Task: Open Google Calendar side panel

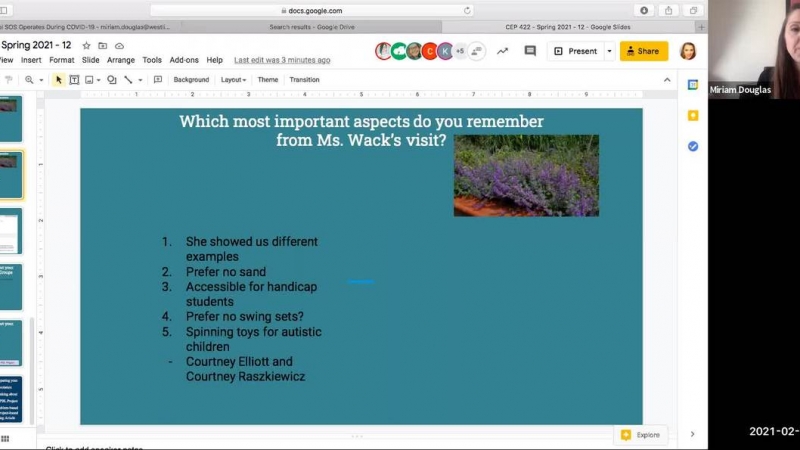Action: [692, 85]
